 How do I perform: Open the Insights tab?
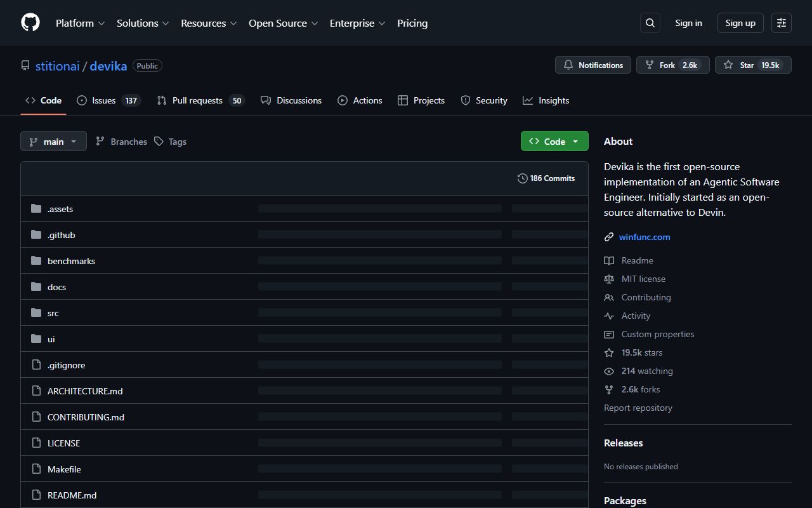coord(546,100)
